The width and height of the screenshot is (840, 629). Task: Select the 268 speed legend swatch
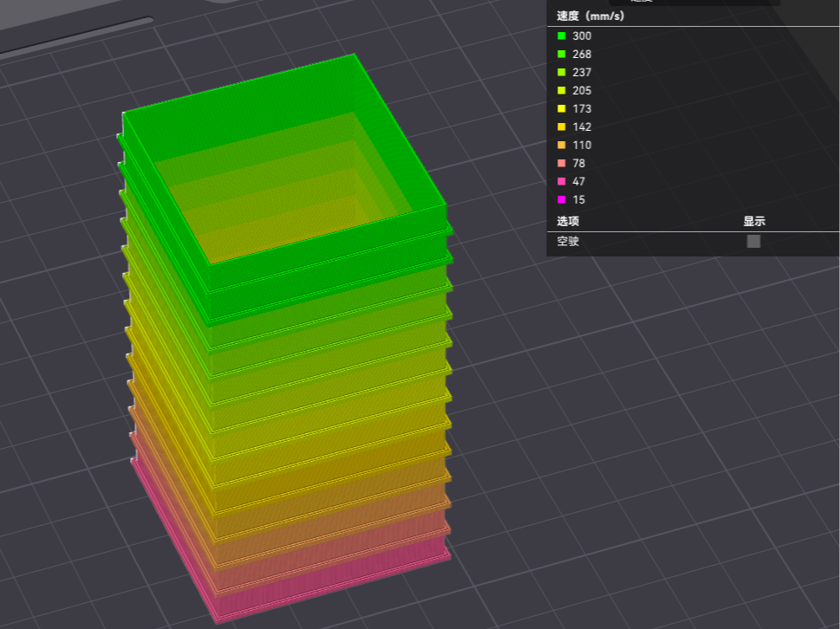[x=562, y=54]
